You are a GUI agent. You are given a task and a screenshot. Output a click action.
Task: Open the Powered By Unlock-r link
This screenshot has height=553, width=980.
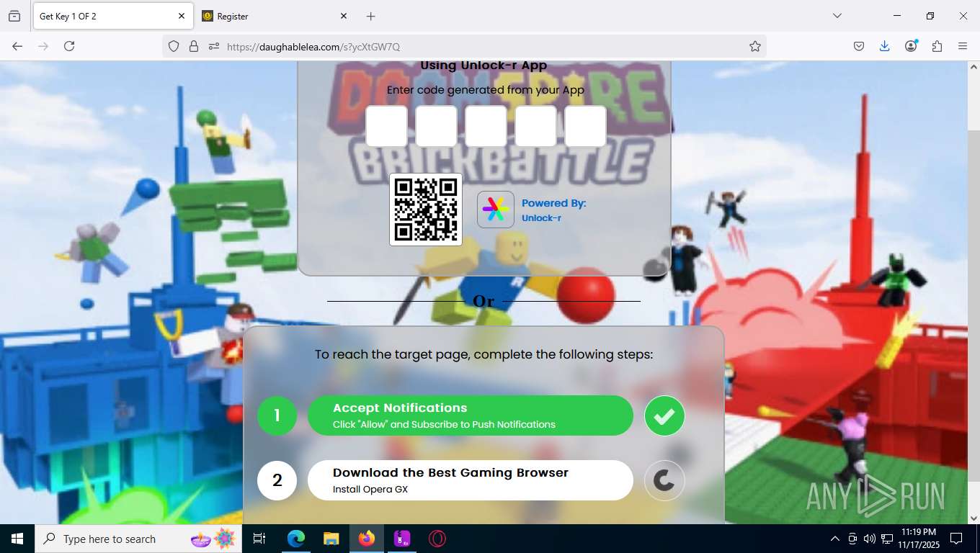click(553, 210)
